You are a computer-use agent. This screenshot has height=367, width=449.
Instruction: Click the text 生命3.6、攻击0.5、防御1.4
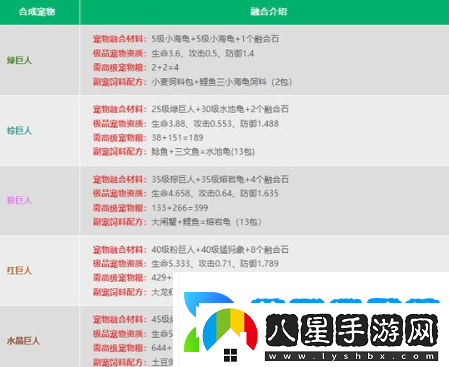tap(203, 53)
